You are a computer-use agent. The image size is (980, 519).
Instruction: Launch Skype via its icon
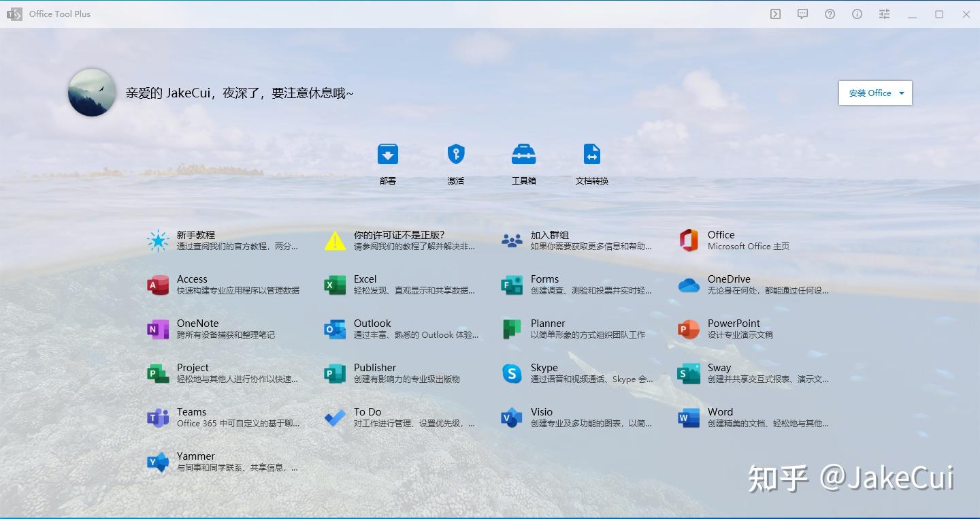(x=512, y=373)
